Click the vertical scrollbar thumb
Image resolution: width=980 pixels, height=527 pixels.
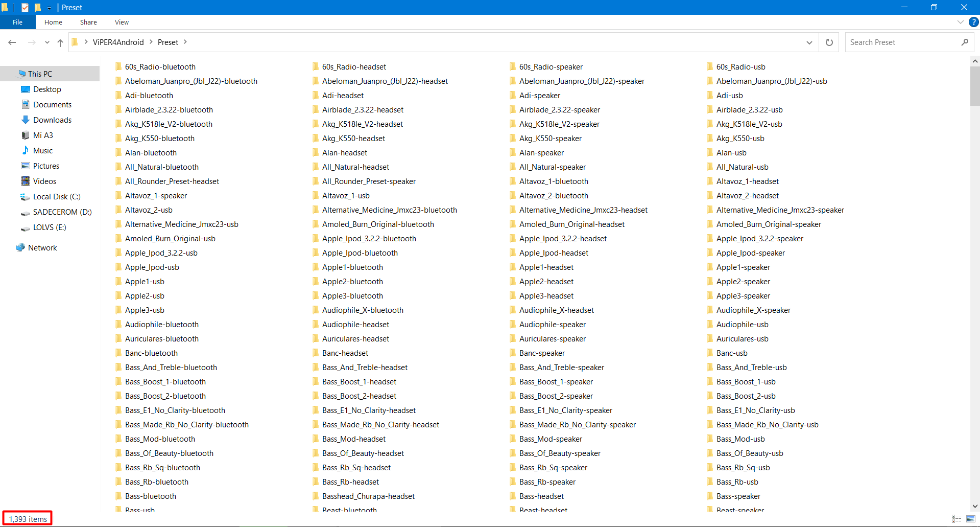(975, 86)
